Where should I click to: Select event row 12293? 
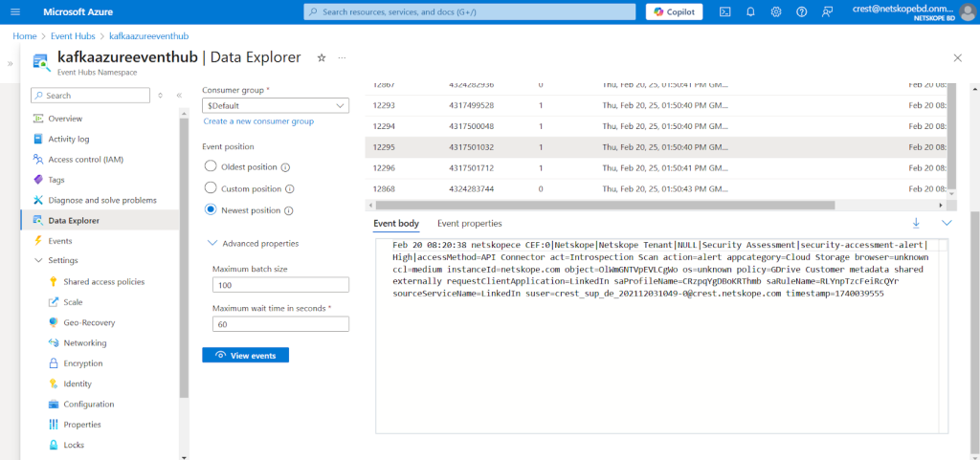(x=657, y=105)
